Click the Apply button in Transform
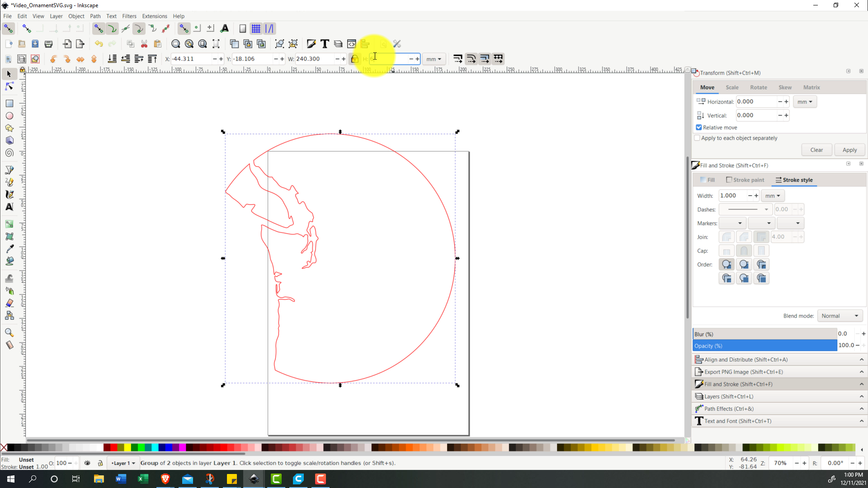The height and width of the screenshot is (488, 868). (849, 150)
